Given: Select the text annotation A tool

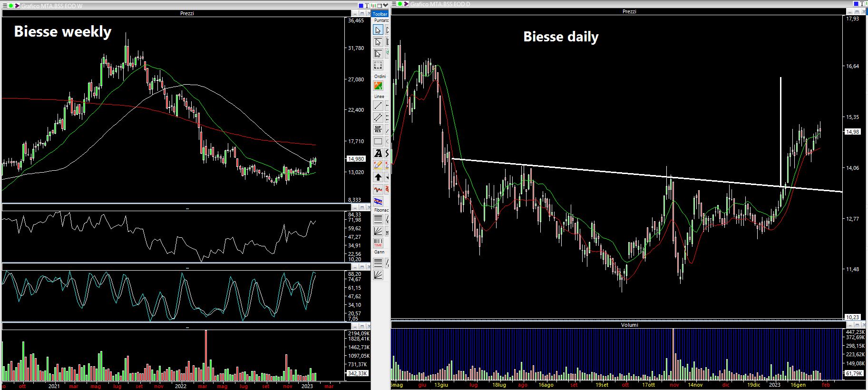Looking at the screenshot, I should [378, 153].
